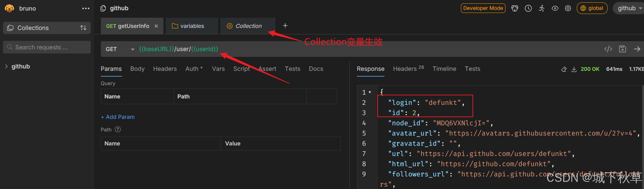
Task: Generate code with the </> icon
Action: 608,49
